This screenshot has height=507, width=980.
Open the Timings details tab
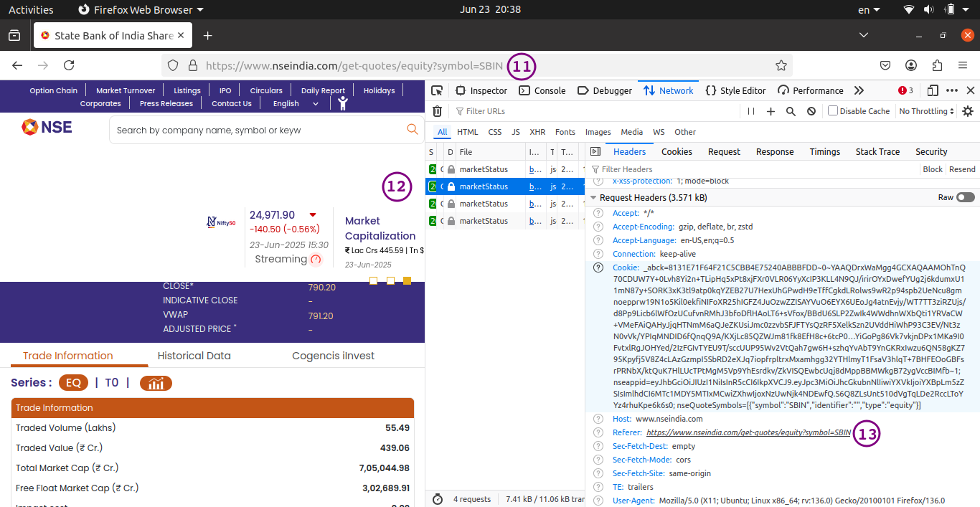pos(825,151)
